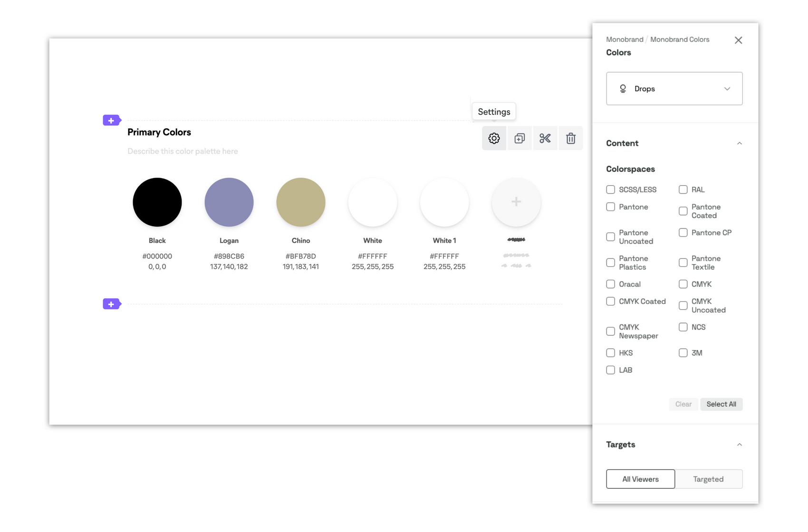Click the Drops style icon in dropdown

(x=623, y=88)
